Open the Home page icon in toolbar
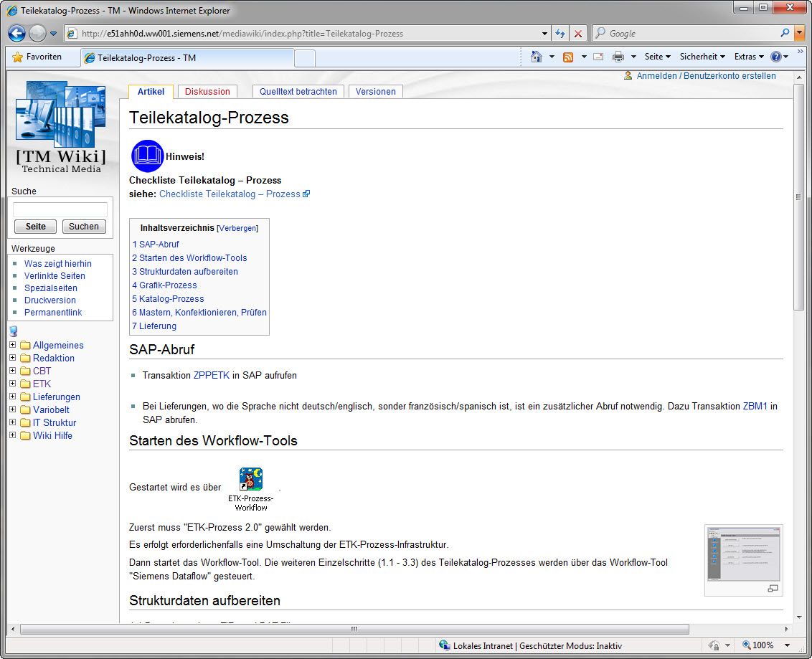 point(536,57)
